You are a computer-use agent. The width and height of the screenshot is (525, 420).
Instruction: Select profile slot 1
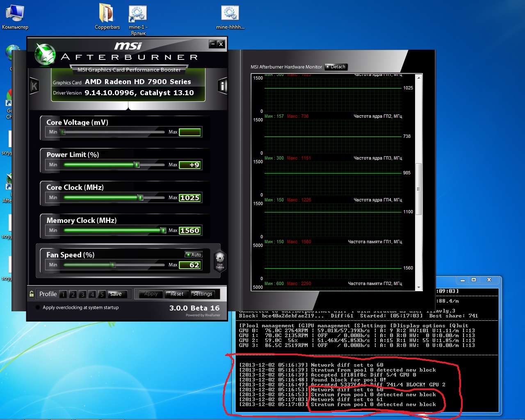click(63, 294)
